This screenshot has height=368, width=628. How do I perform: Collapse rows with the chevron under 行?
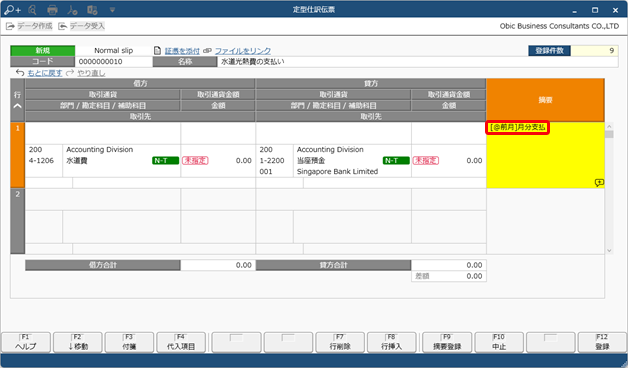[x=18, y=106]
